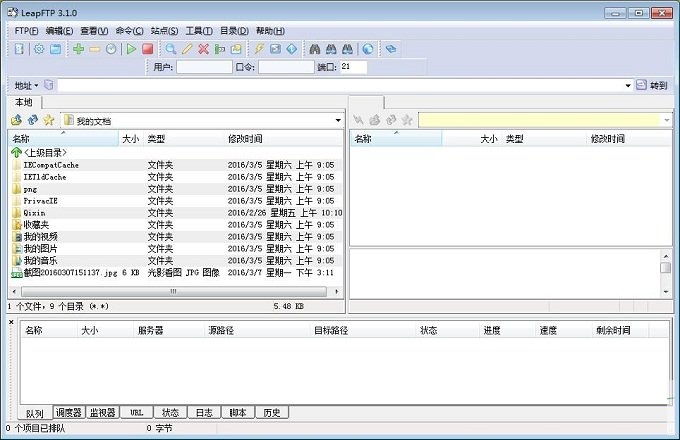Click the new folder icon in toolbar

tap(236, 49)
